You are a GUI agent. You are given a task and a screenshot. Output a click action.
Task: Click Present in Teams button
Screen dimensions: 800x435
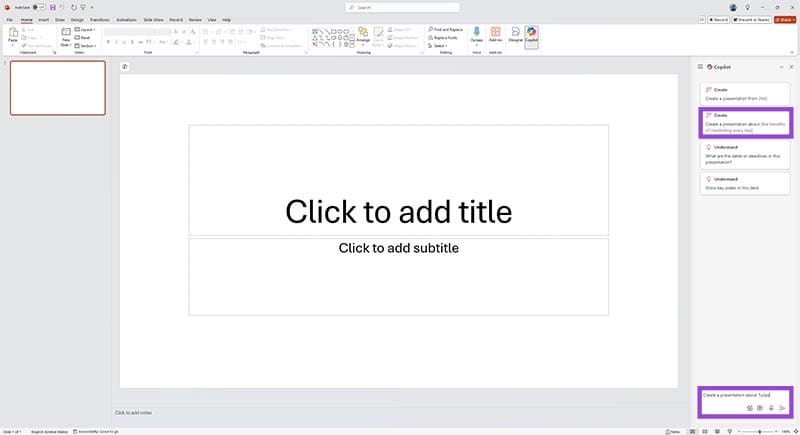click(x=752, y=20)
